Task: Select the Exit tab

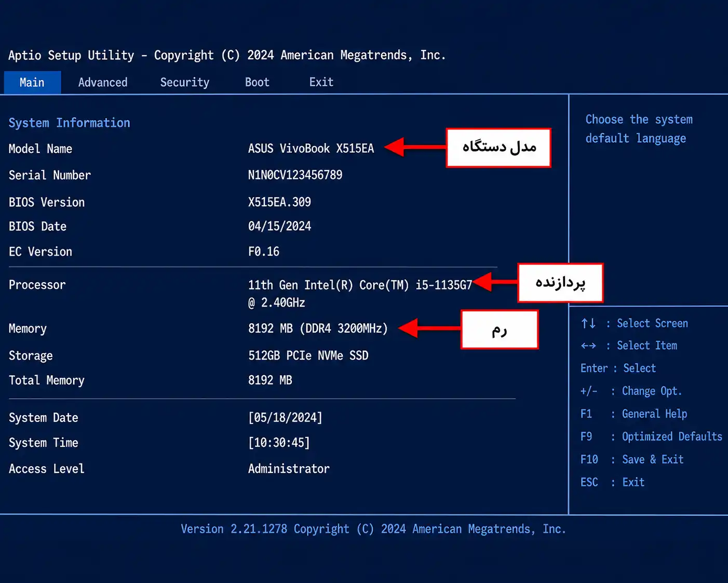Action: (x=321, y=82)
